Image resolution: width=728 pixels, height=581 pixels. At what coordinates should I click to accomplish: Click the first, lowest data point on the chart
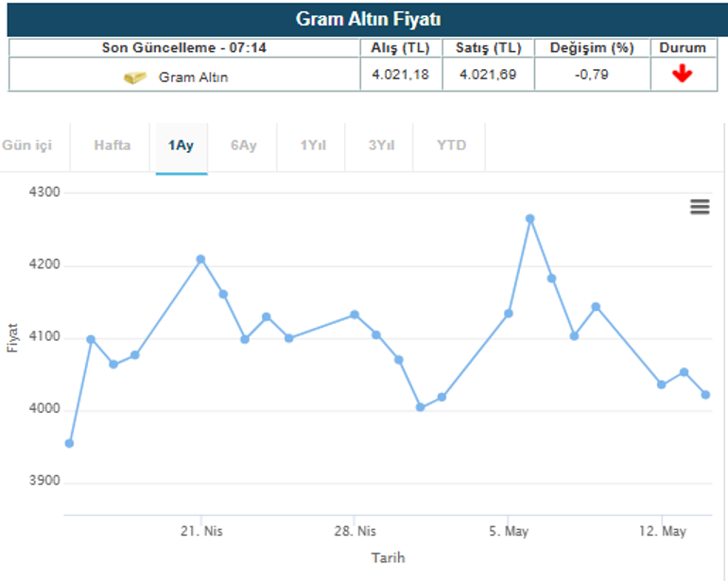point(69,443)
